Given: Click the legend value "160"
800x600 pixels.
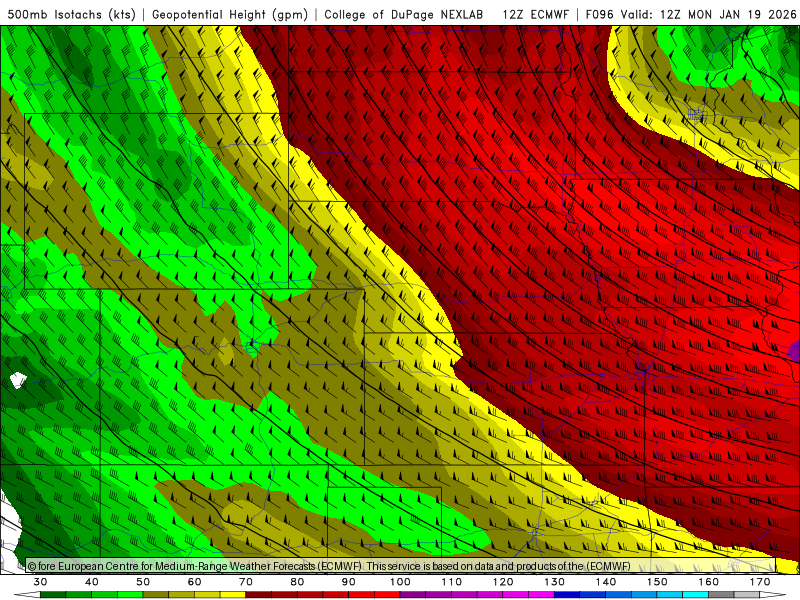Looking at the screenshot, I should point(709,582).
